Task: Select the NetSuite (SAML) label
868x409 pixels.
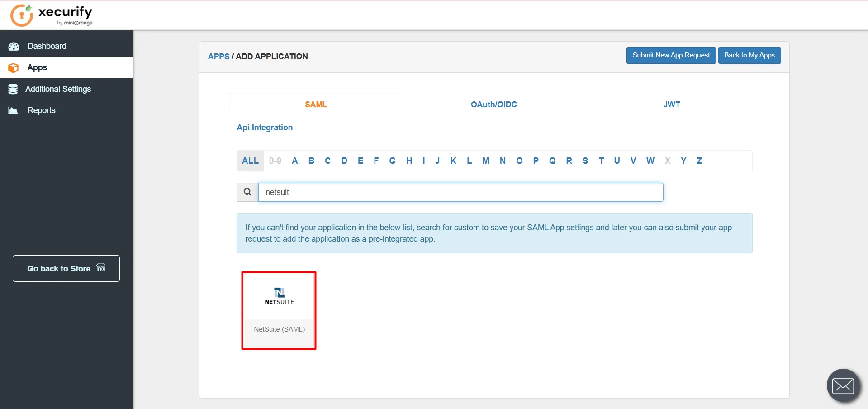Action: 279,329
